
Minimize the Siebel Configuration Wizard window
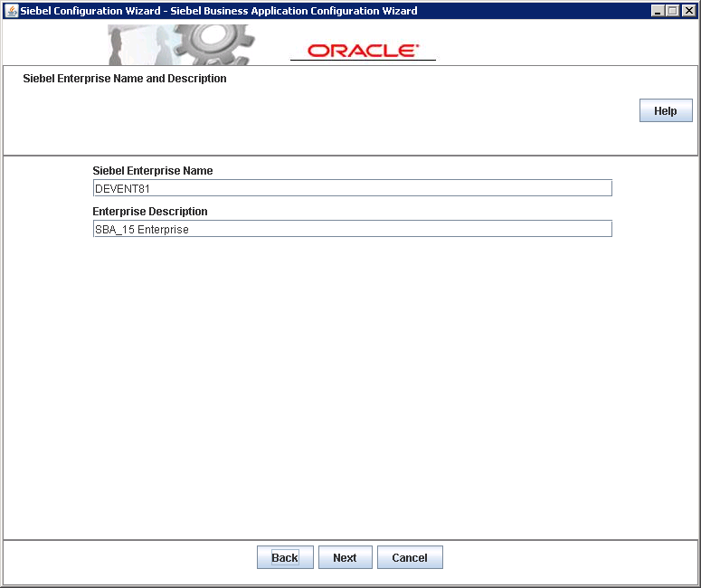point(658,11)
